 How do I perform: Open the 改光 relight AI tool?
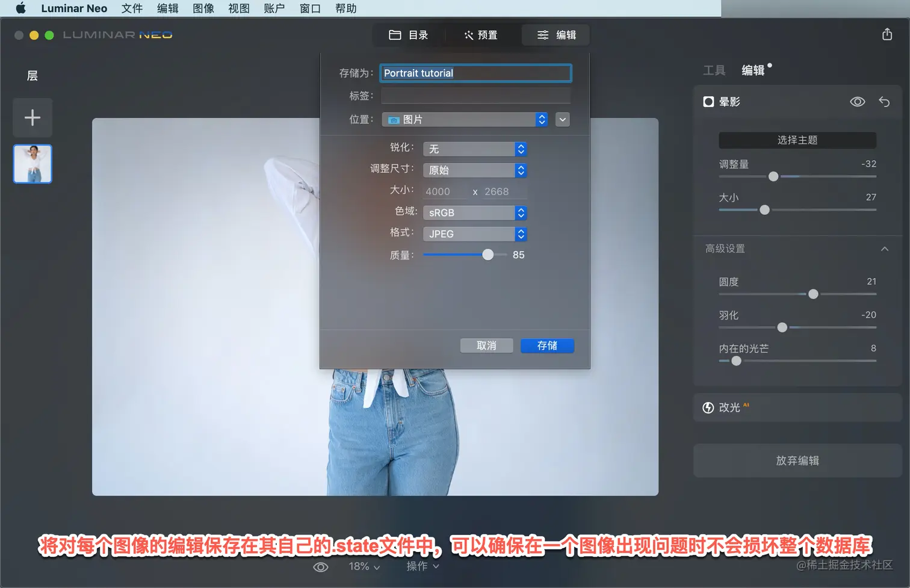click(797, 407)
